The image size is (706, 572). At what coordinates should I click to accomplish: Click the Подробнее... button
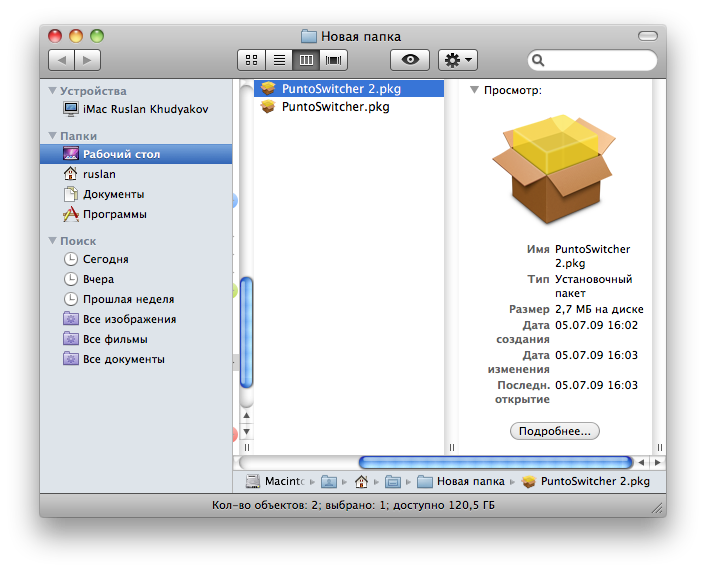[x=555, y=431]
